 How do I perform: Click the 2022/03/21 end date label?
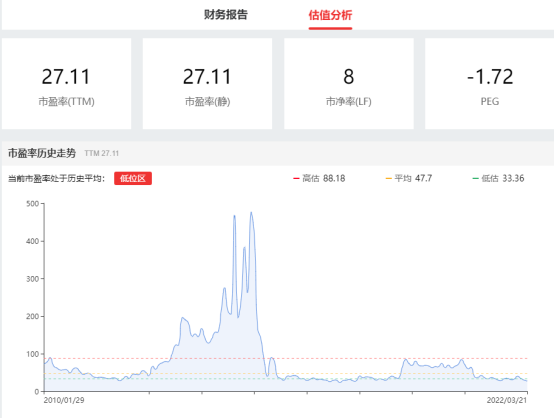[x=507, y=400]
